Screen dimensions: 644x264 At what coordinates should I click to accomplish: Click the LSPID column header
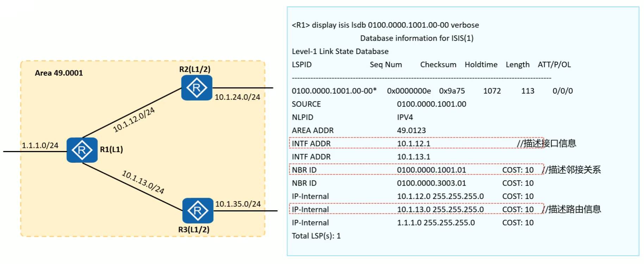(302, 65)
